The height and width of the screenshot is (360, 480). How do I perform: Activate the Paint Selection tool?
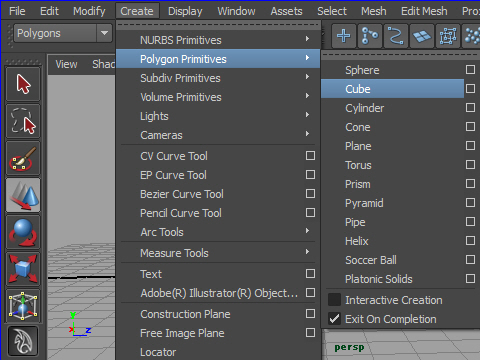coord(23,158)
